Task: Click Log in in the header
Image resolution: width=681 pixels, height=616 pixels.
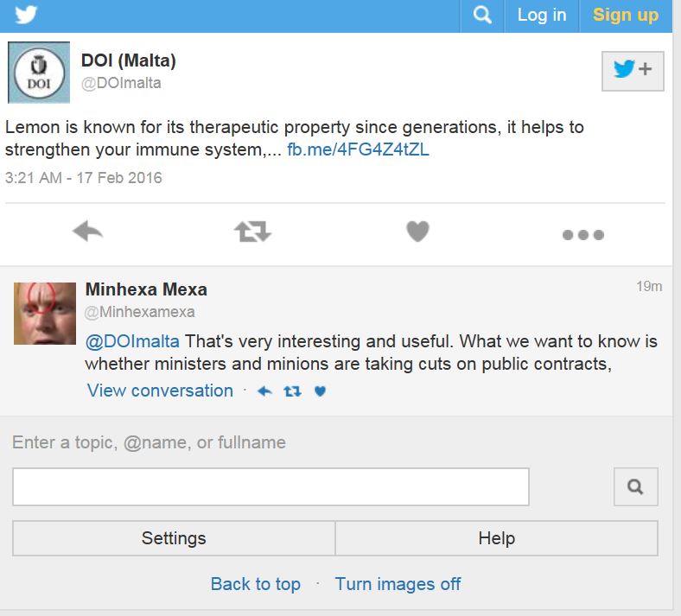Action: [542, 16]
